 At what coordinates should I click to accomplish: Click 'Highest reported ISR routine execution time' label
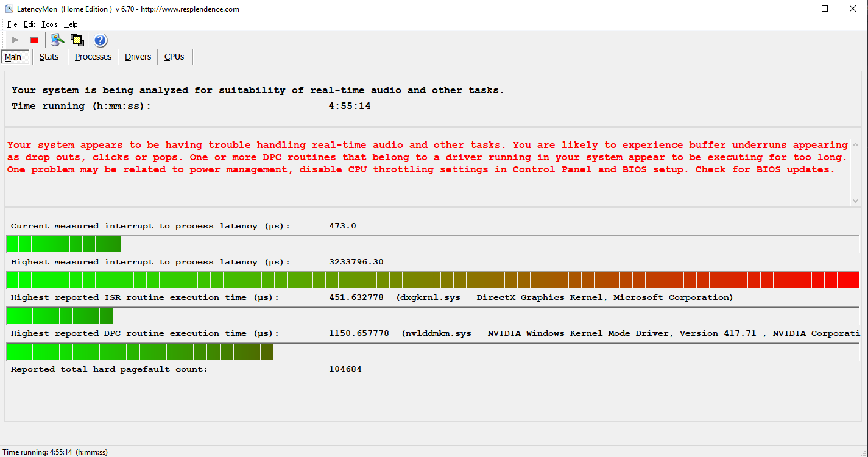pos(145,297)
